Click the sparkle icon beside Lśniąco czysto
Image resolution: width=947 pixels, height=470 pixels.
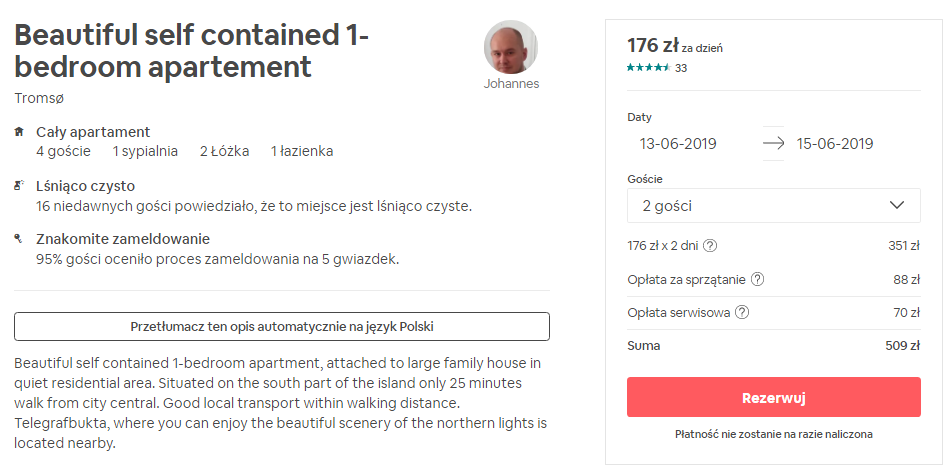tap(19, 185)
